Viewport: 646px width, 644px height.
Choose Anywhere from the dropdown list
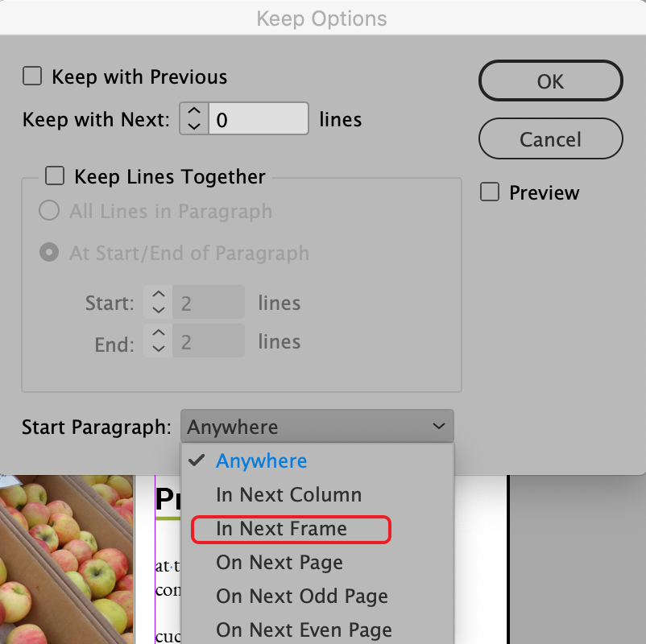coord(261,461)
